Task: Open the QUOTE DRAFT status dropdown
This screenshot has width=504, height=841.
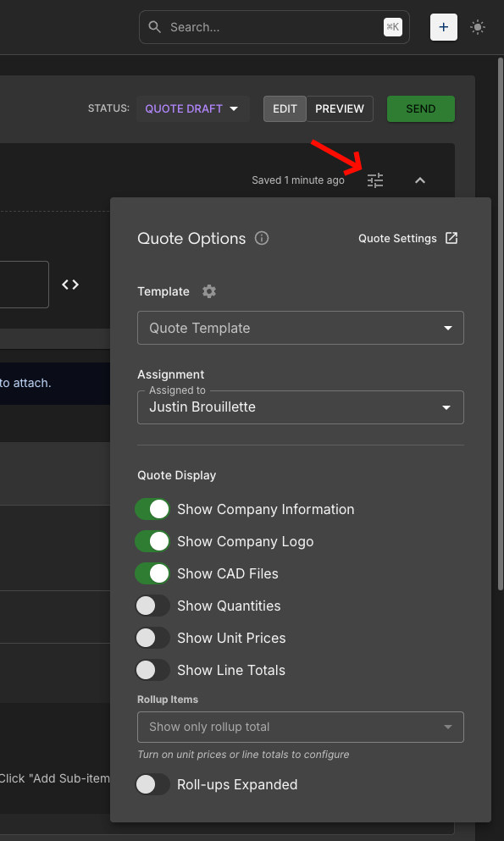Action: [192, 108]
